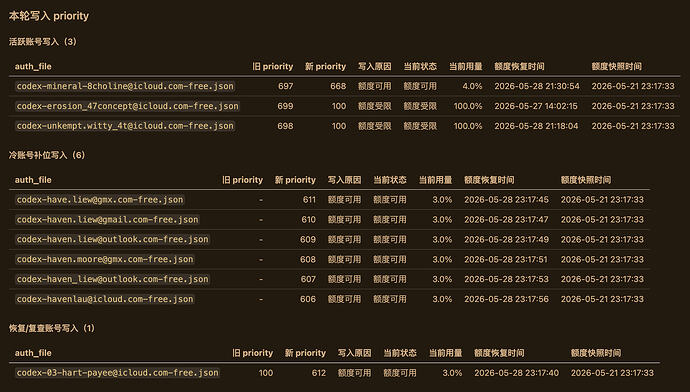This screenshot has width=690, height=392.
Task: Select codex-haven.moore@gmx.com-free.json file name
Action: tap(105, 259)
